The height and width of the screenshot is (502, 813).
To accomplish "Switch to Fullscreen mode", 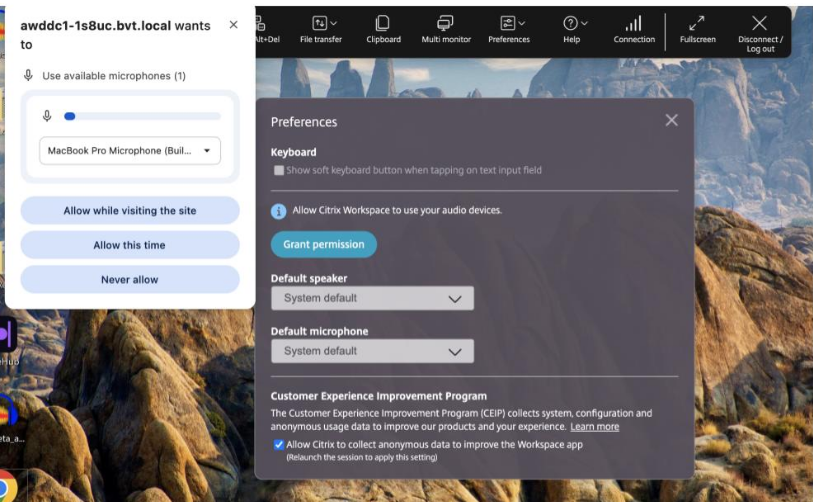I will (697, 29).
